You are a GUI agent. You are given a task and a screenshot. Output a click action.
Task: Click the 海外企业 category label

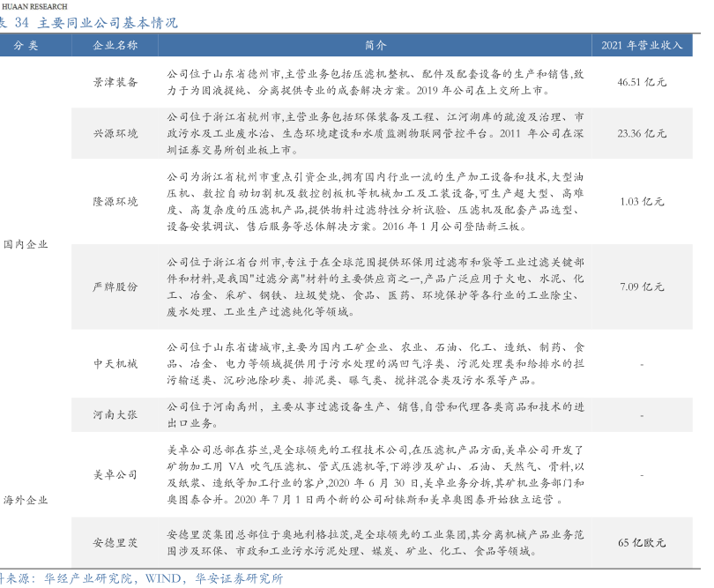click(x=26, y=501)
